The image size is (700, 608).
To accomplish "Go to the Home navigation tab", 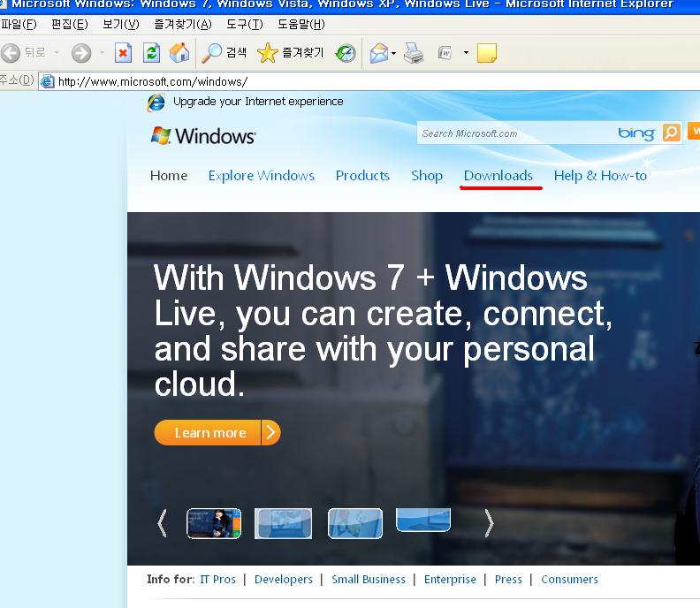I will coord(169,176).
